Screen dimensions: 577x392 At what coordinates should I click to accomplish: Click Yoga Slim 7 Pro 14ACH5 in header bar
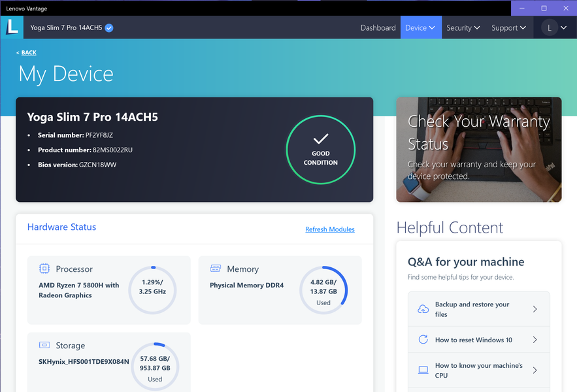[66, 27]
